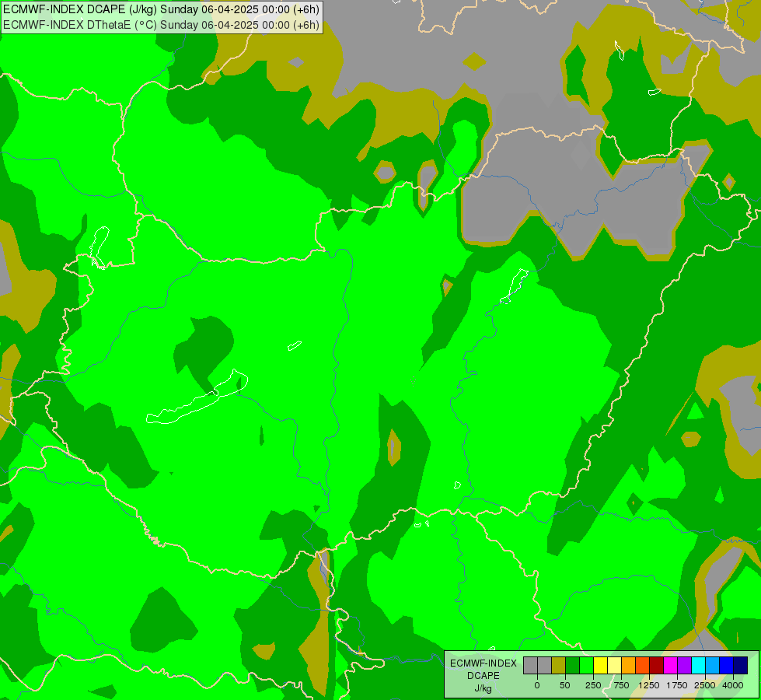The height and width of the screenshot is (700, 761).
Task: Click the ECMWF-INDEX label inside the legend
Action: (483, 663)
